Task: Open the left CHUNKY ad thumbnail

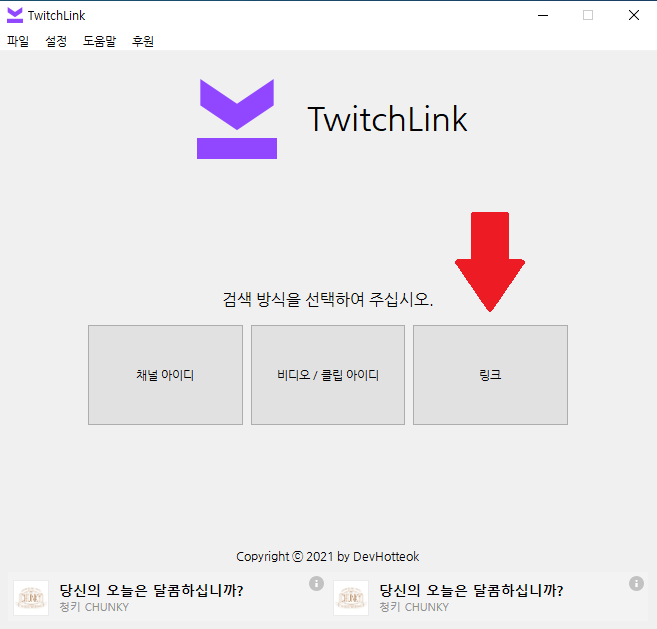Action: pos(31,598)
